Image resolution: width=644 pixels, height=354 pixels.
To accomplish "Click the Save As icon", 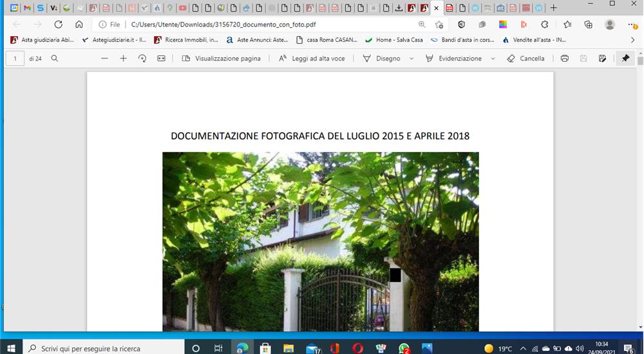I will (x=603, y=59).
